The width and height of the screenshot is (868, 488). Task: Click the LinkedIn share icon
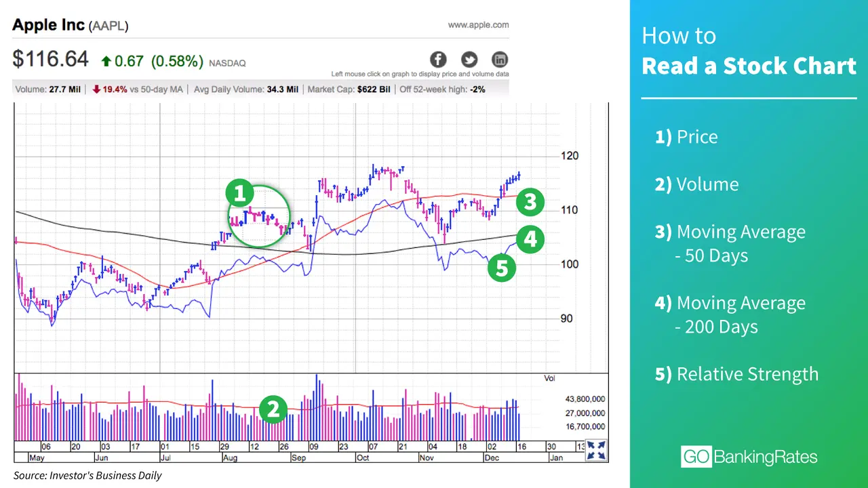point(499,59)
